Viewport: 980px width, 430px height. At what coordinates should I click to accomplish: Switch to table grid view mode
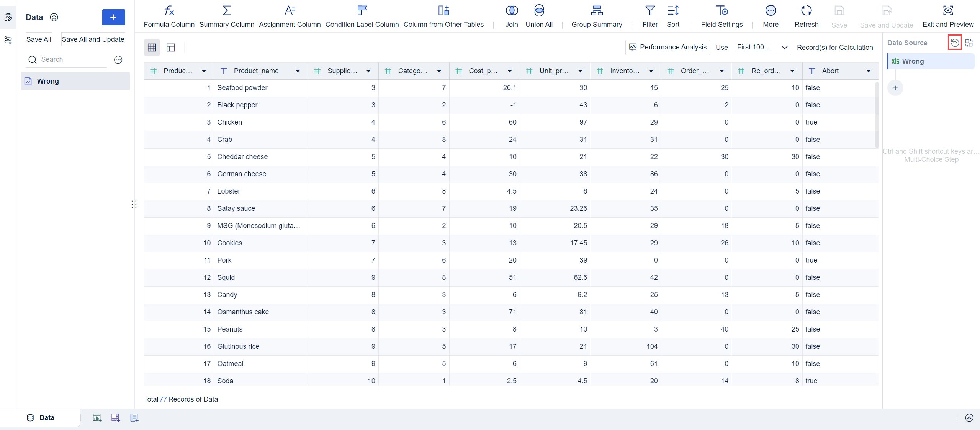coord(152,48)
